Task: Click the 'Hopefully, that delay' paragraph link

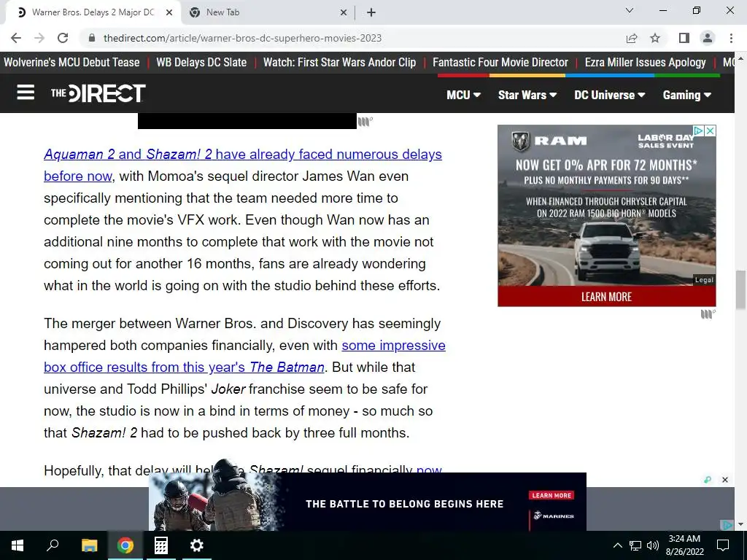Action: click(x=429, y=470)
